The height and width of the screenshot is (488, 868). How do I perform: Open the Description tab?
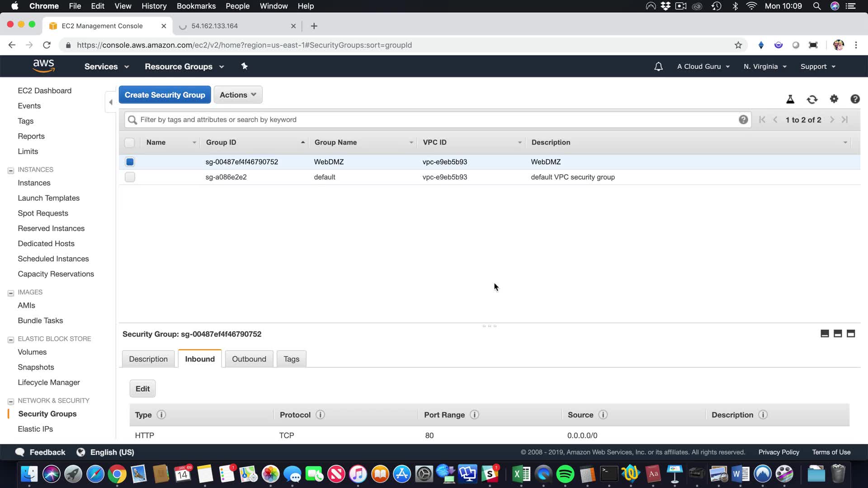point(148,359)
